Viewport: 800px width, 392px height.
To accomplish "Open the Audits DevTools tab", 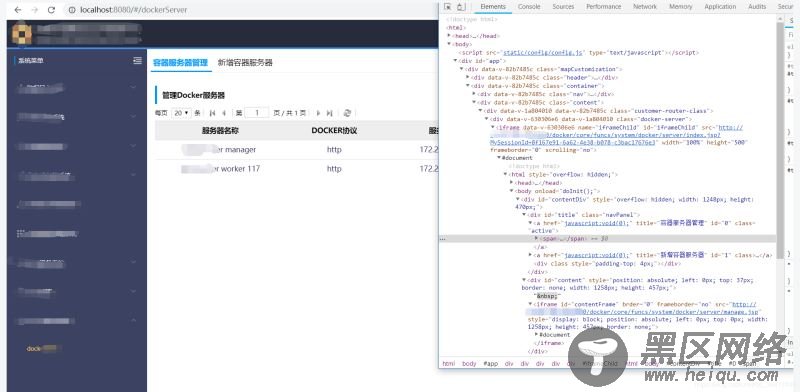I will pyautogui.click(x=757, y=7).
